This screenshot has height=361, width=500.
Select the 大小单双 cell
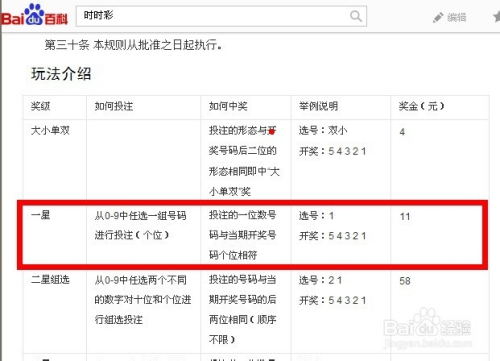click(x=50, y=130)
